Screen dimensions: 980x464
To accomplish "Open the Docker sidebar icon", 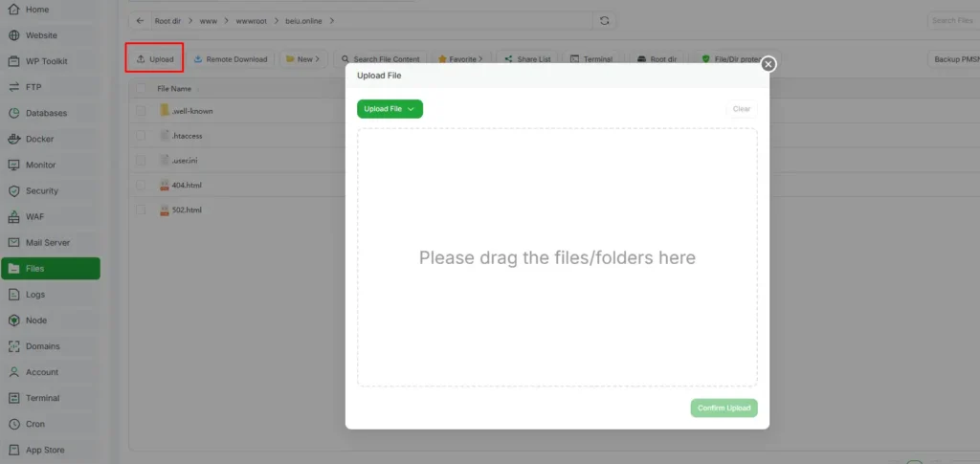I will [x=15, y=139].
